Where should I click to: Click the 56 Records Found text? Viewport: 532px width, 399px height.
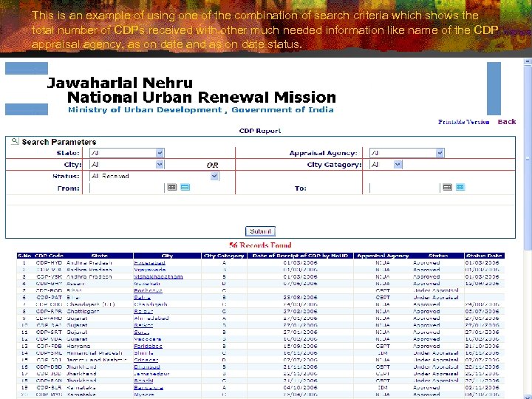[x=260, y=245]
